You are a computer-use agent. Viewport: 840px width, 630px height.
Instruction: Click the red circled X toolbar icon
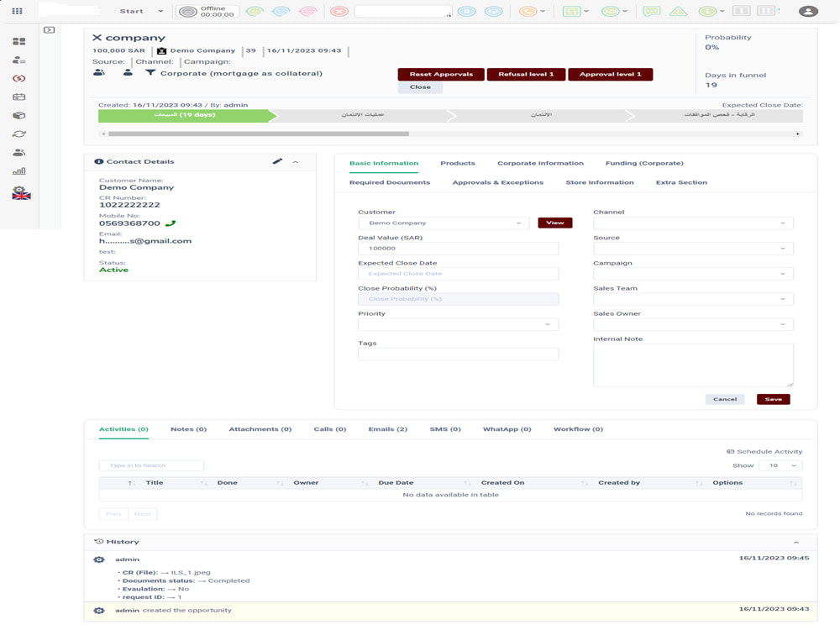(x=339, y=11)
